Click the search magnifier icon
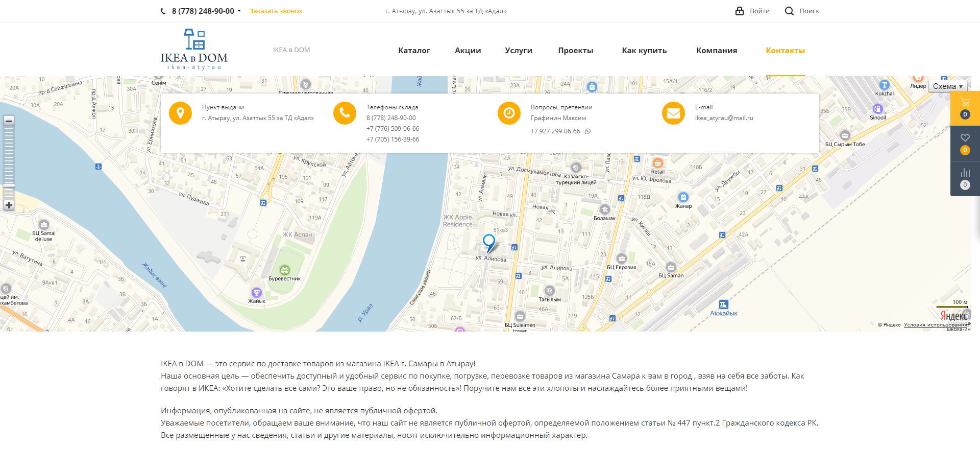This screenshot has height=470, width=980. click(789, 11)
